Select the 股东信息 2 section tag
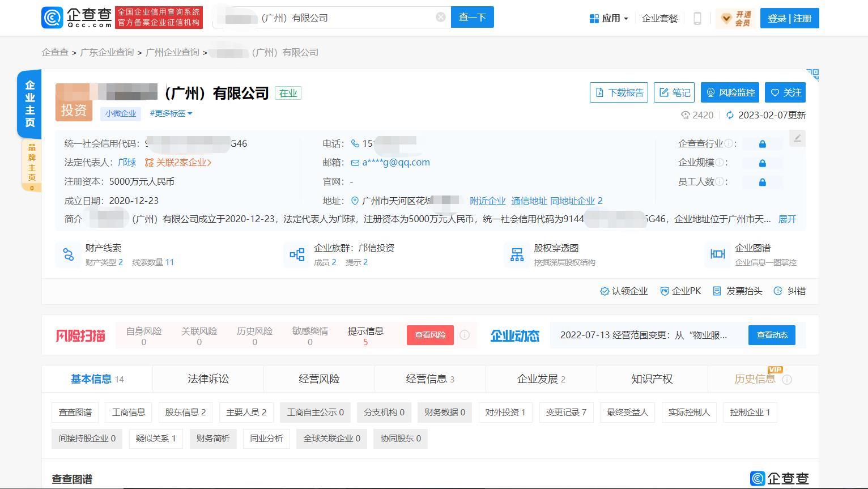This screenshot has height=489, width=868. 185,413
